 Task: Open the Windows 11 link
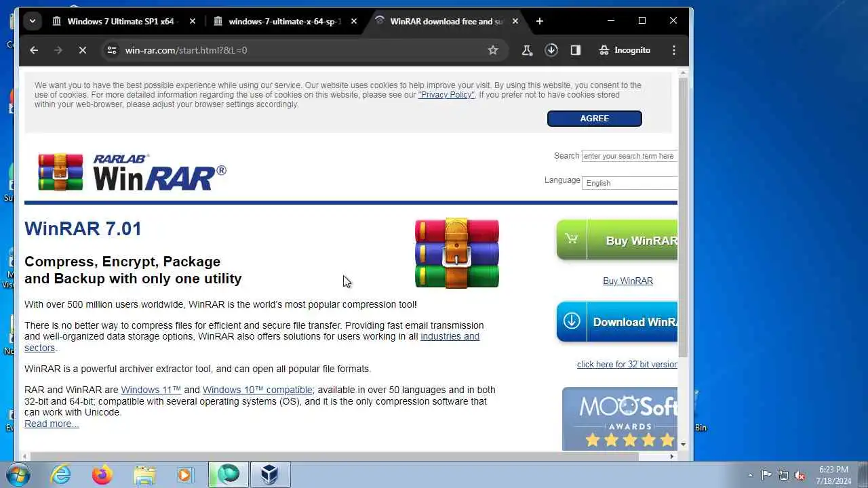[151, 390]
